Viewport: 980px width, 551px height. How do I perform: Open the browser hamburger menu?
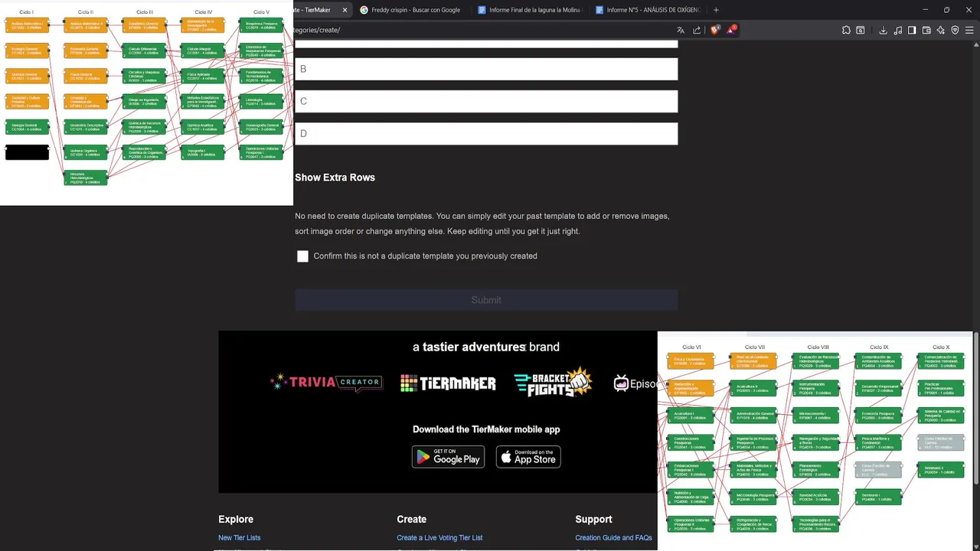(970, 30)
